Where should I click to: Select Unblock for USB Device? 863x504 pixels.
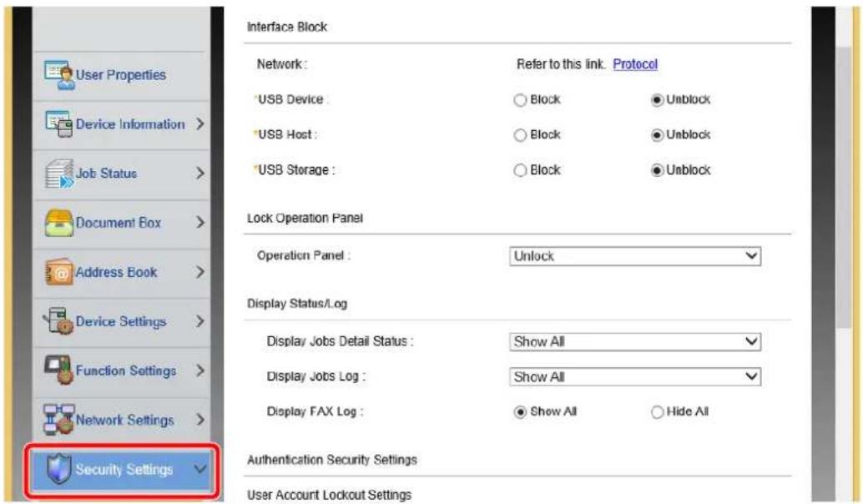(657, 100)
